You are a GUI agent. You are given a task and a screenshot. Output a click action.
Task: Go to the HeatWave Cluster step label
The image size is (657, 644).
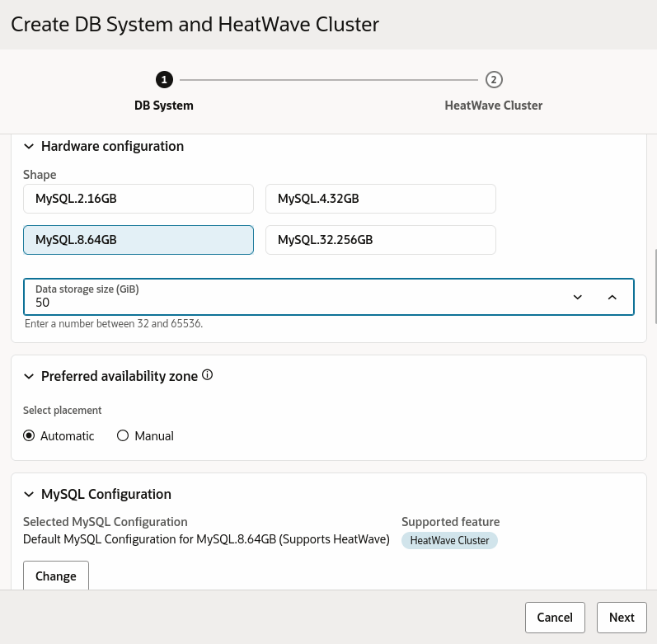coord(493,106)
